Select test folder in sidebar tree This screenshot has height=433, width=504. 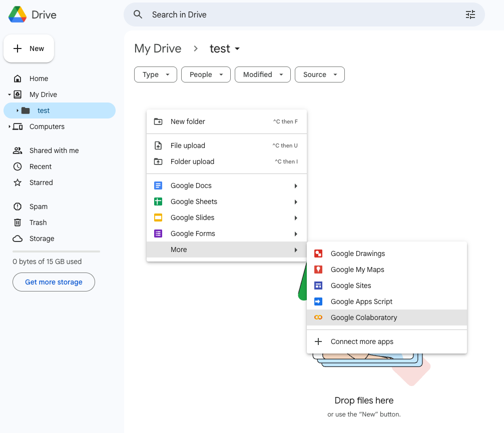(60, 110)
